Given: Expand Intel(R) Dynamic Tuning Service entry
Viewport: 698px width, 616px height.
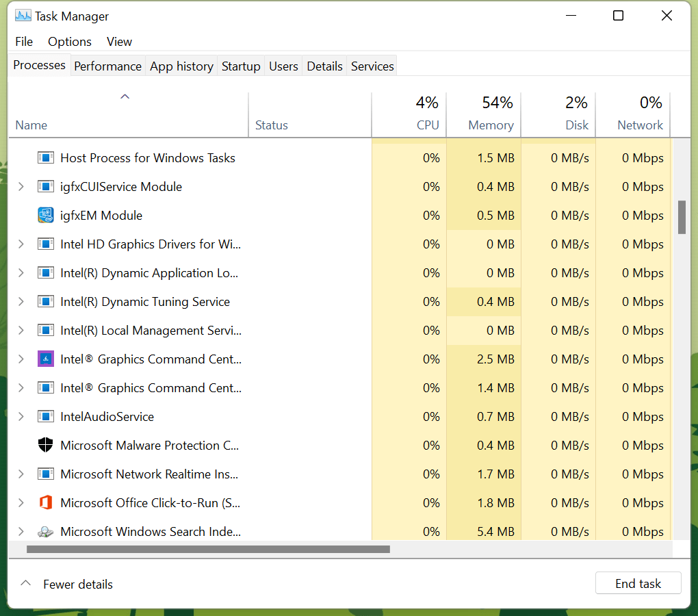Looking at the screenshot, I should [21, 302].
